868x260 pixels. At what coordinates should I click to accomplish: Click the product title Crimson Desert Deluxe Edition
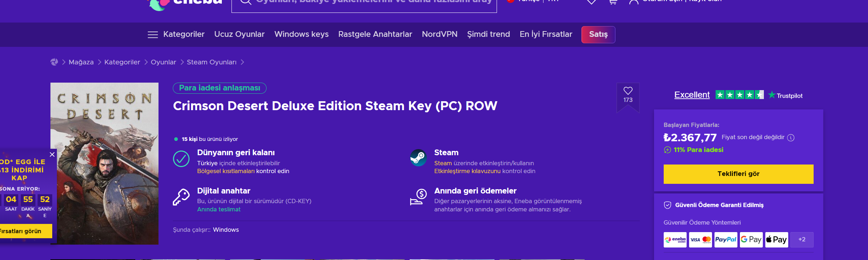(335, 106)
